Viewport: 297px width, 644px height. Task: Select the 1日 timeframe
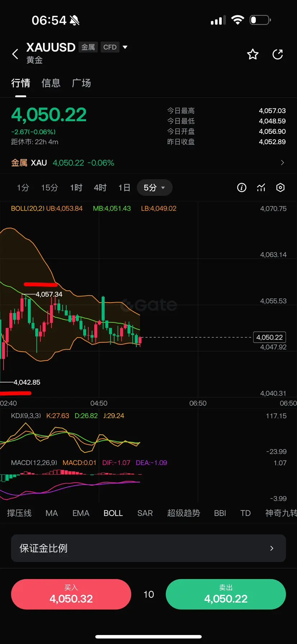124,188
